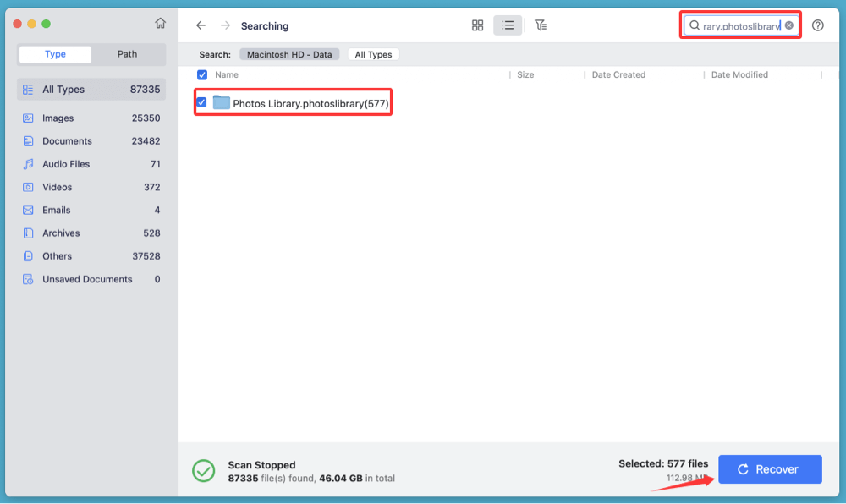Switch to grid view
Image resolution: width=846 pixels, height=504 pixels.
477,25
